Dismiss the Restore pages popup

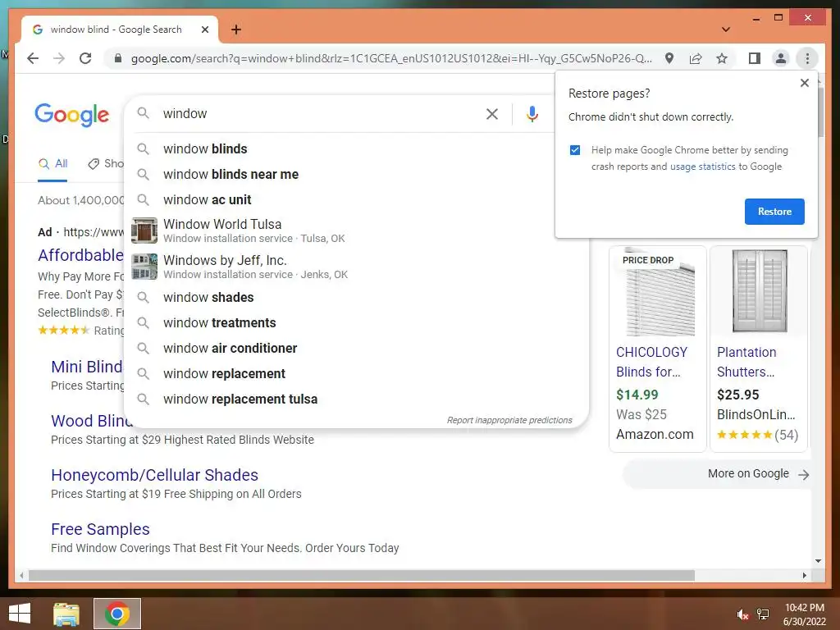(804, 83)
